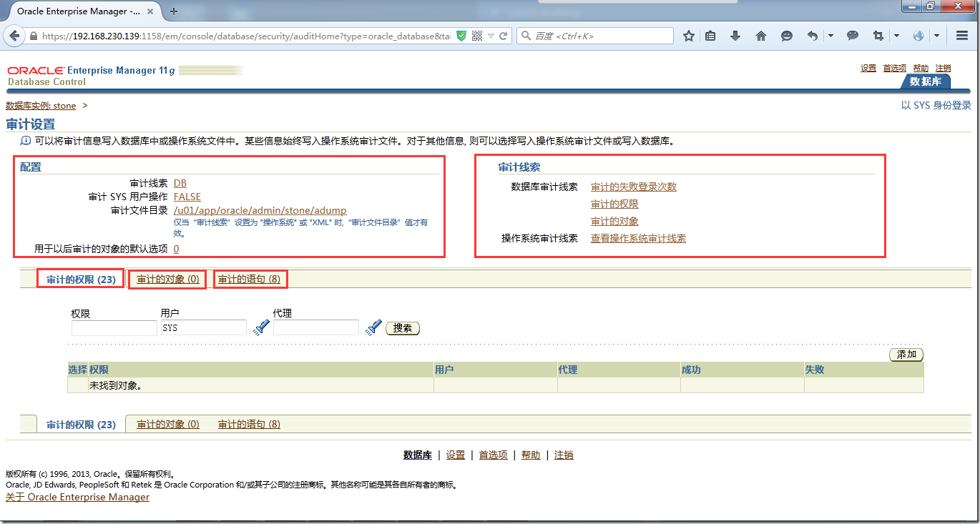Open the 首选项 link in page header
The width and height of the screenshot is (980, 524).
point(894,68)
